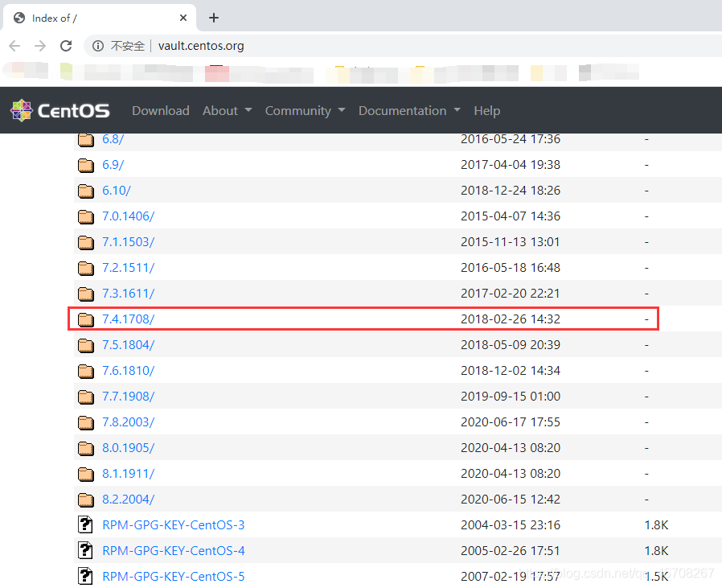Click the browser forward arrow
The height and width of the screenshot is (588, 722).
coord(40,46)
